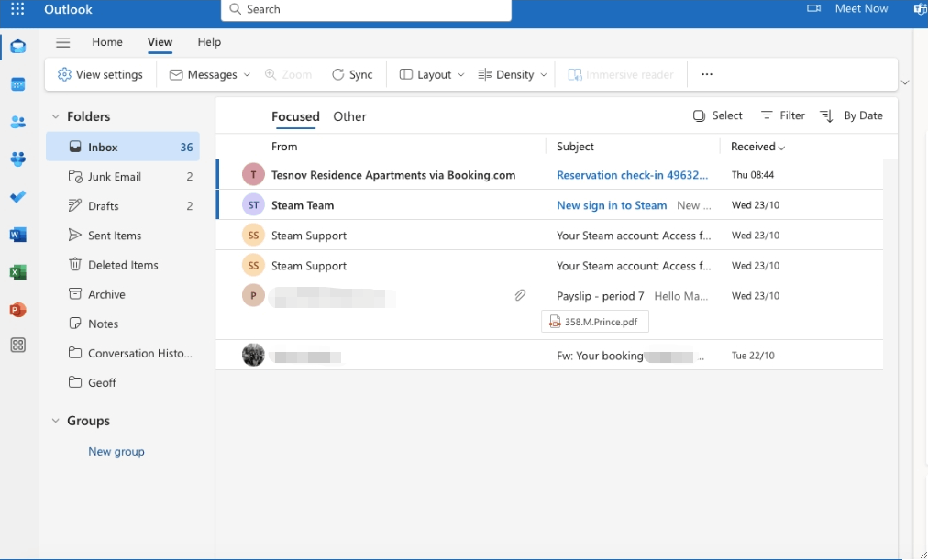The image size is (928, 560).
Task: Open first Steam Support email dated Wed 23/10
Action: pyautogui.click(x=549, y=236)
